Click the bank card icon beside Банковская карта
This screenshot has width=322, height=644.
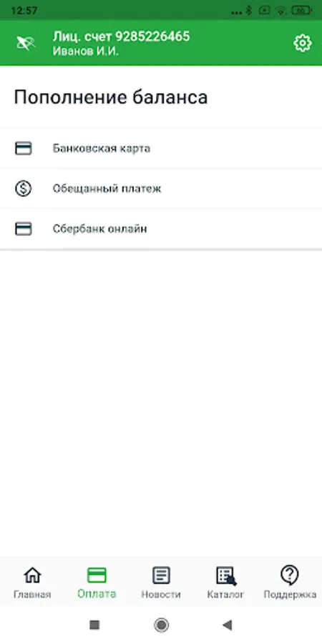click(24, 148)
